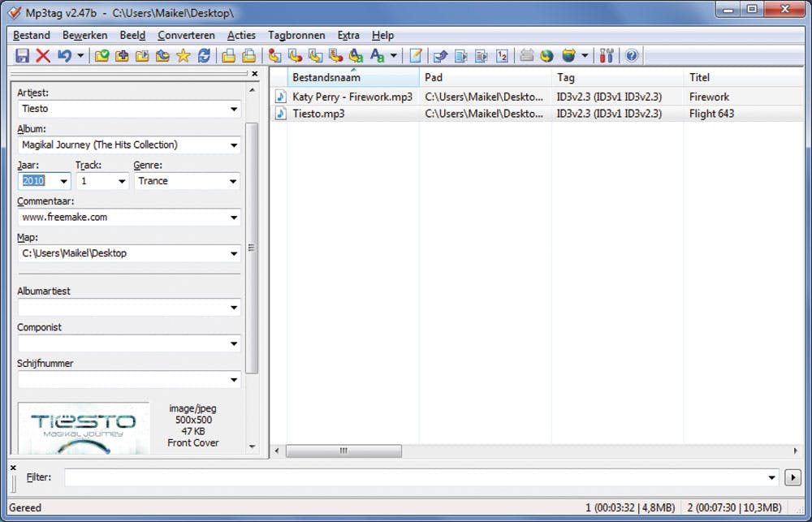Viewport: 812px width, 522px height.
Task: Expand the Schijfnummer dropdown
Action: coord(234,380)
